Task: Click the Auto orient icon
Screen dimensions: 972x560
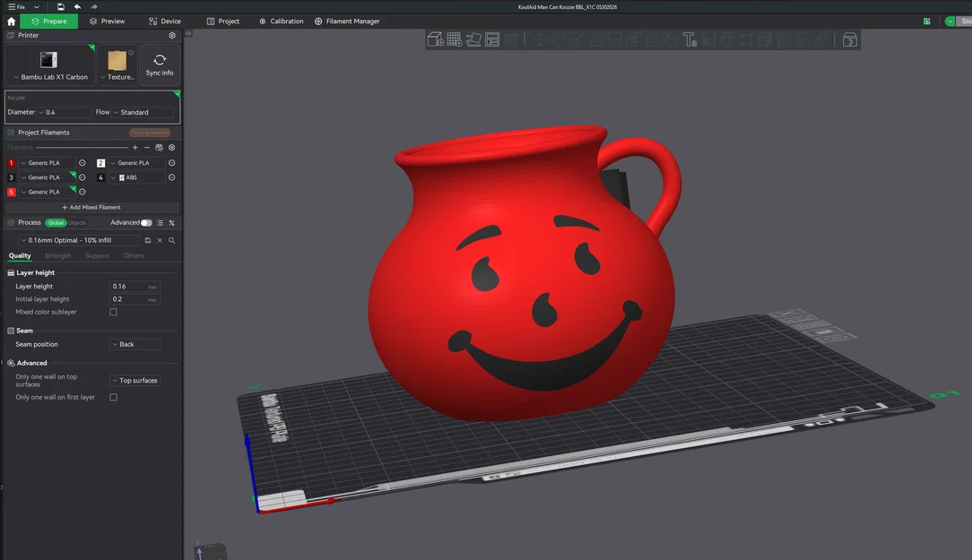Action: coord(473,39)
